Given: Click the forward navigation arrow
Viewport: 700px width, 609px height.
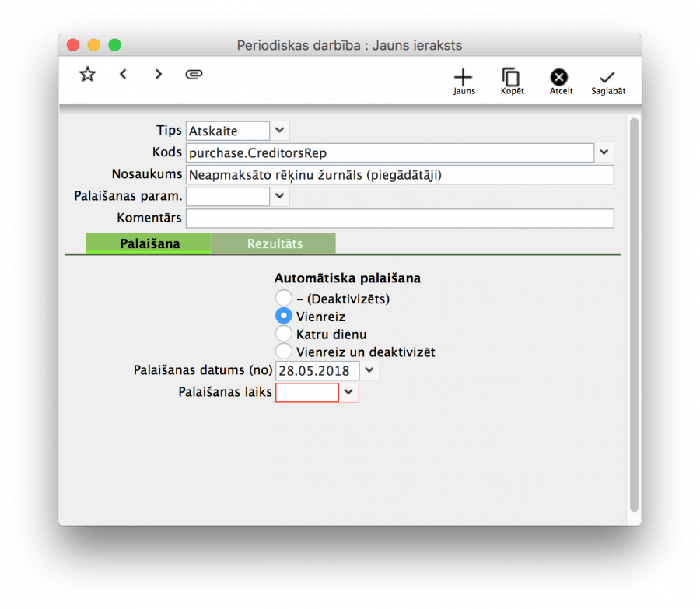Looking at the screenshot, I should (158, 74).
